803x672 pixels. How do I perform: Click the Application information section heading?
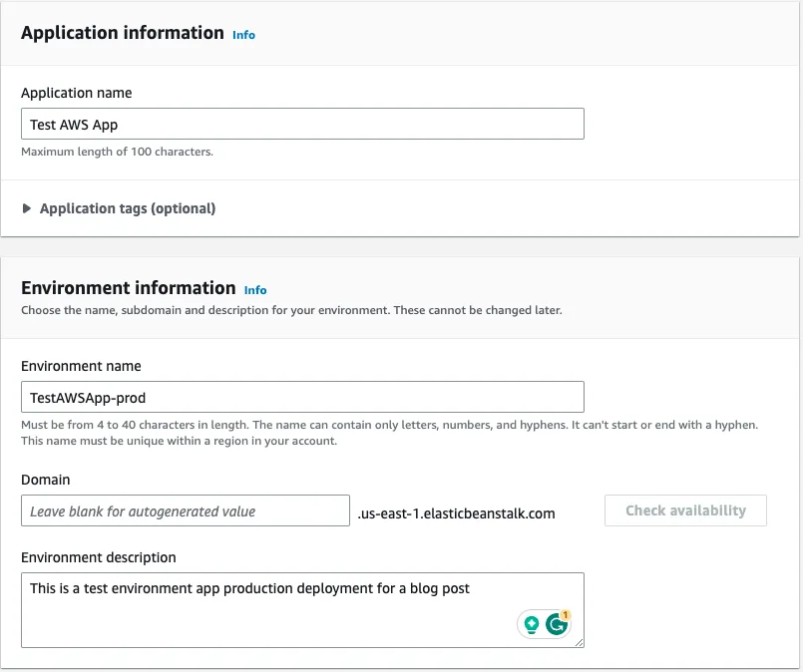(123, 33)
